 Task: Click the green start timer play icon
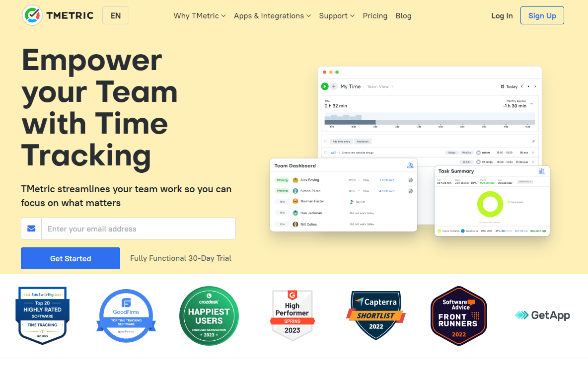click(325, 86)
